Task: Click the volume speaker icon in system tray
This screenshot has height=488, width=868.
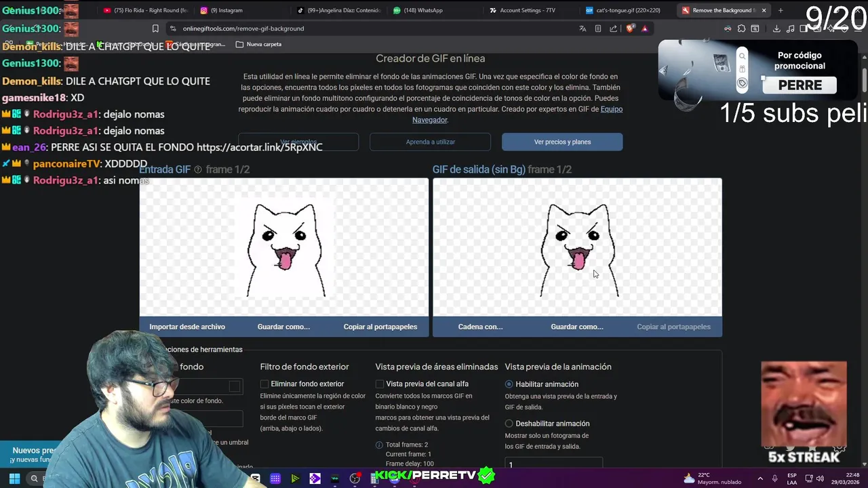Action: (820, 479)
